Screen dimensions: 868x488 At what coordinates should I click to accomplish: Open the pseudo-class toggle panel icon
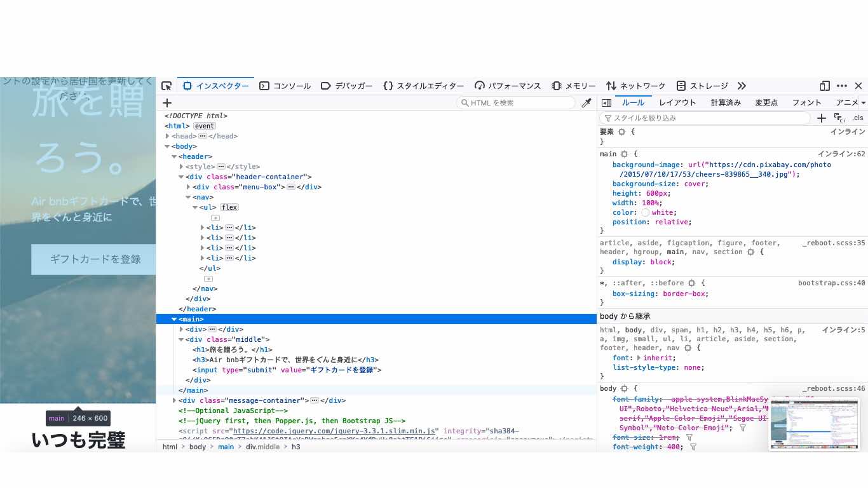pyautogui.click(x=839, y=118)
